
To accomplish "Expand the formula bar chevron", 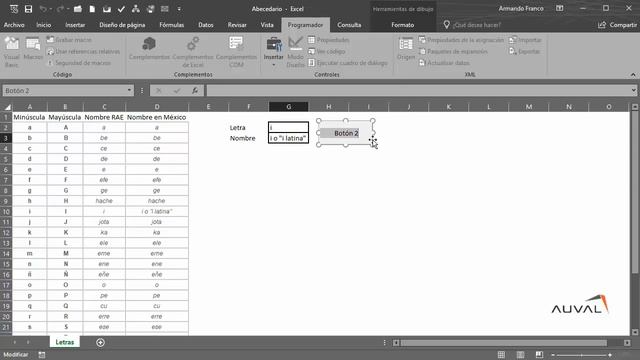I will (x=633, y=90).
